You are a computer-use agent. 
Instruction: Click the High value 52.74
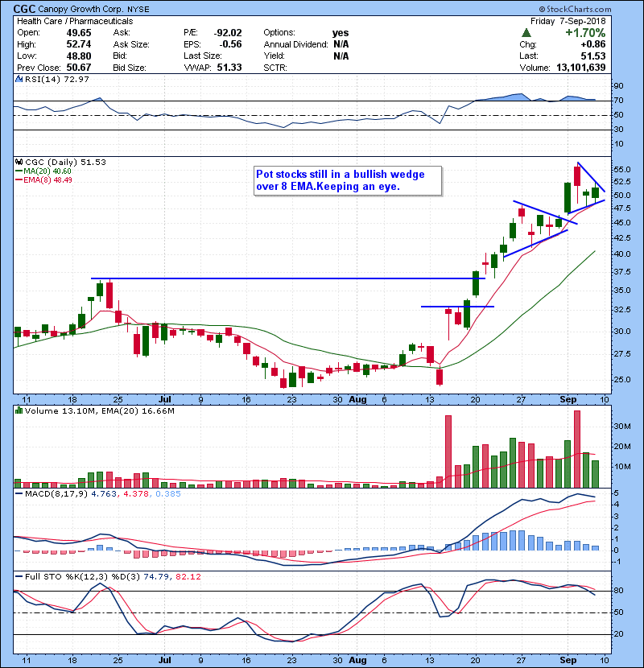(79, 44)
